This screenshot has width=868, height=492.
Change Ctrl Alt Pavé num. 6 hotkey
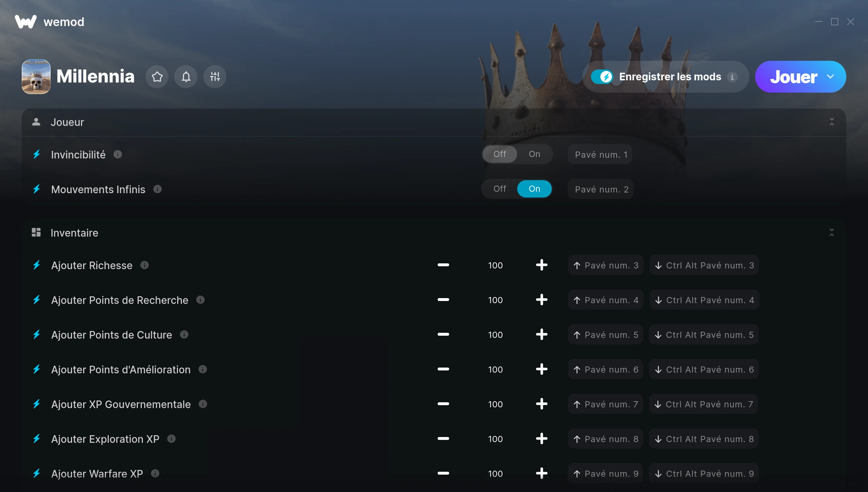704,369
